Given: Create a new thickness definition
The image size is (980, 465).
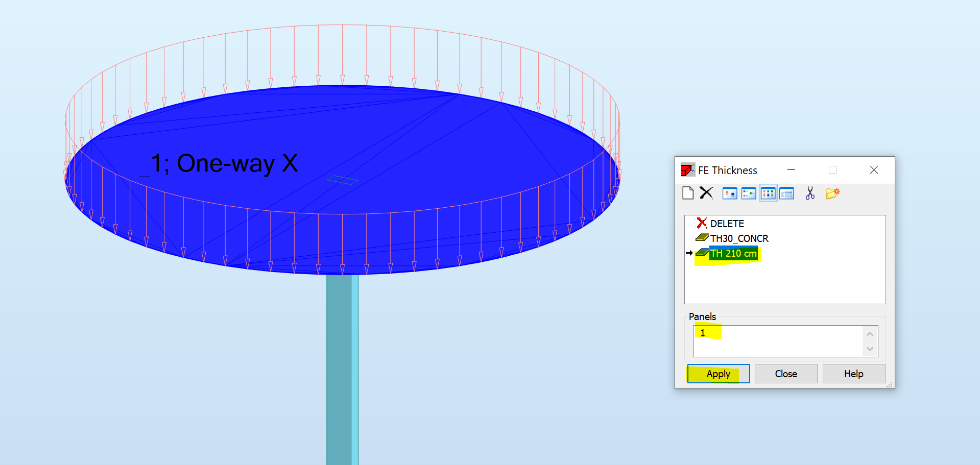Looking at the screenshot, I should [x=687, y=193].
